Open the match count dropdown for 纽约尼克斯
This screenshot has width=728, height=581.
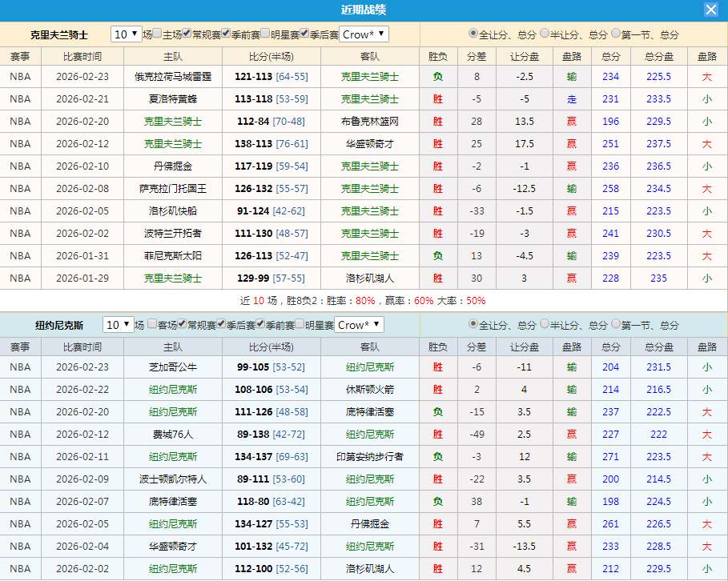[x=119, y=325]
